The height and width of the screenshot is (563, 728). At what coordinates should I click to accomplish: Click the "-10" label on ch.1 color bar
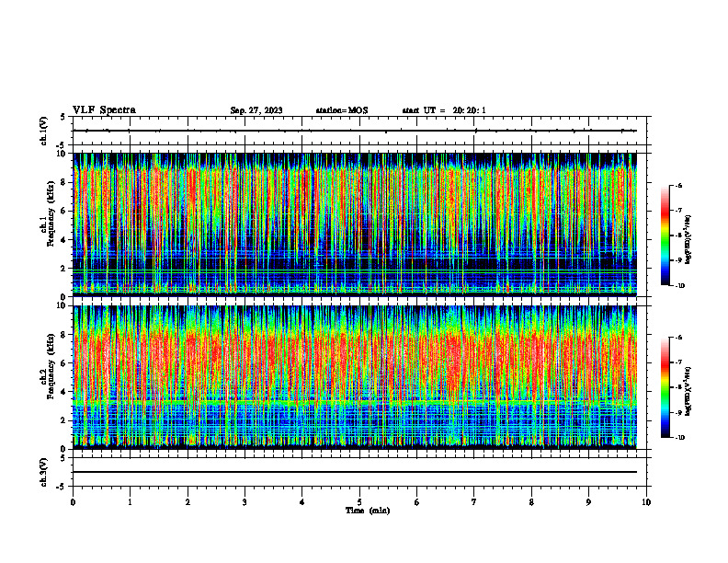click(x=679, y=285)
